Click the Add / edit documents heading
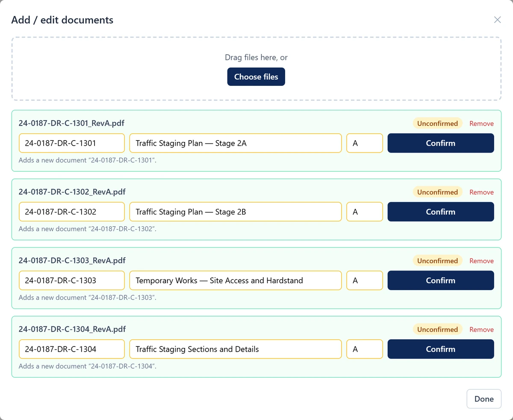The height and width of the screenshot is (420, 513). 62,20
